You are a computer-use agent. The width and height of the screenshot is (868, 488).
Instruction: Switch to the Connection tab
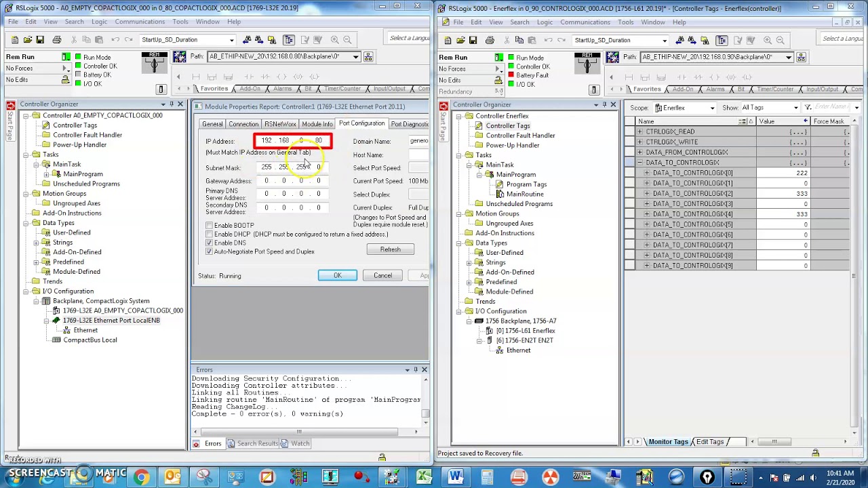click(x=243, y=124)
